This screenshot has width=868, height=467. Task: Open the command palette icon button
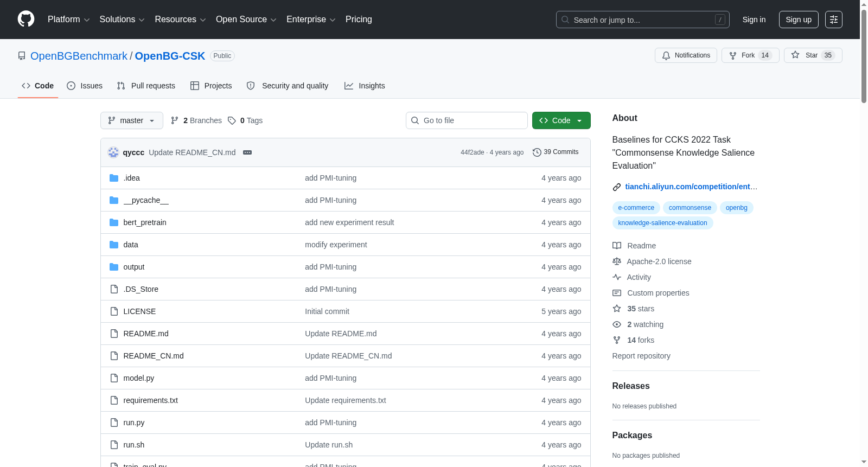coord(834,20)
